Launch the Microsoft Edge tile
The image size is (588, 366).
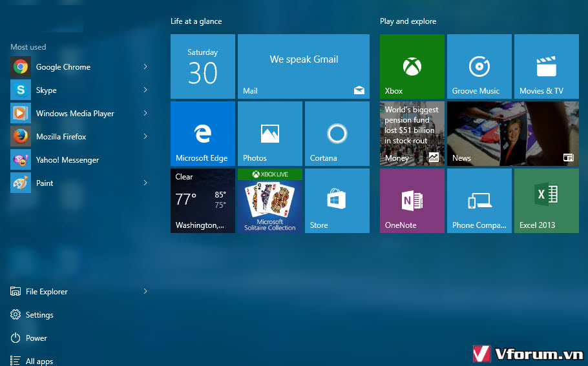click(x=203, y=134)
